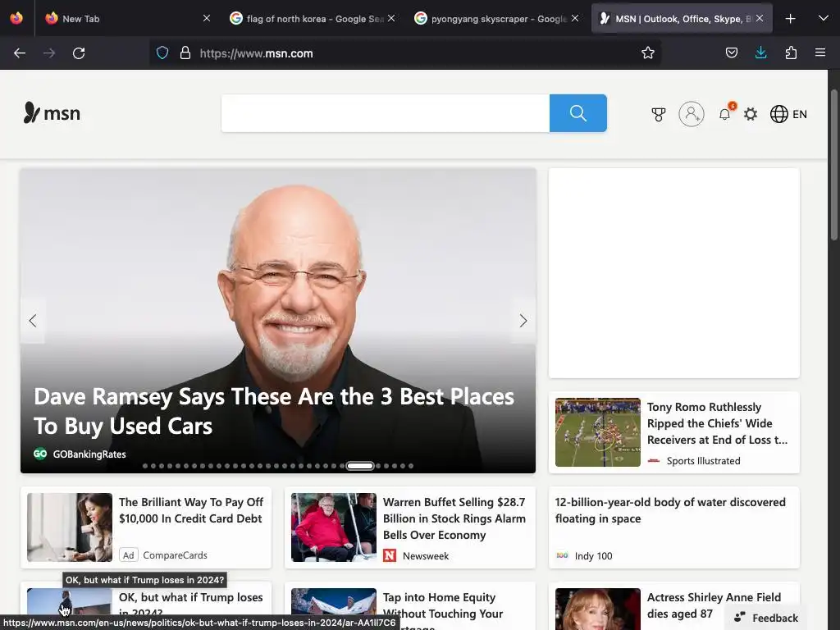Screen dimensions: 840x630
Task: Read Warren Buffet stock selling story
Action: tap(454, 518)
